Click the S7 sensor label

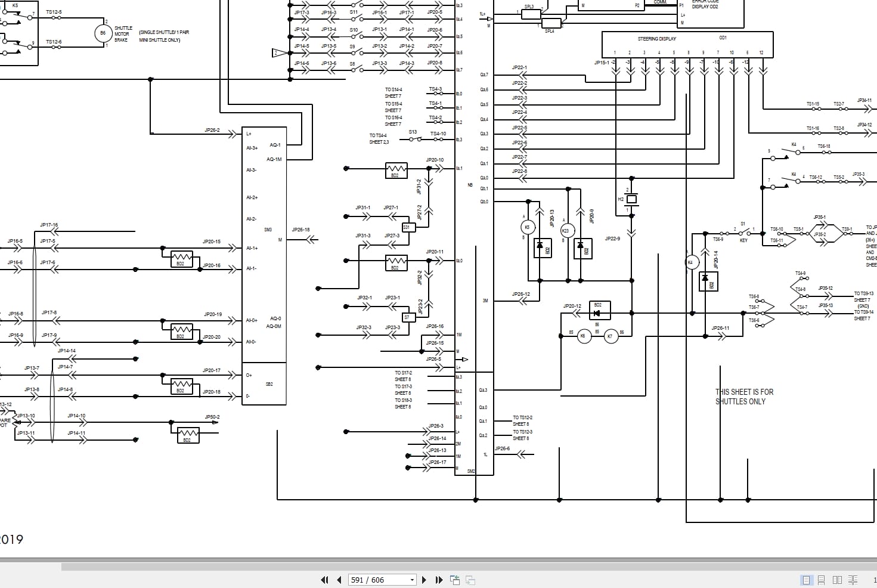click(x=407, y=317)
